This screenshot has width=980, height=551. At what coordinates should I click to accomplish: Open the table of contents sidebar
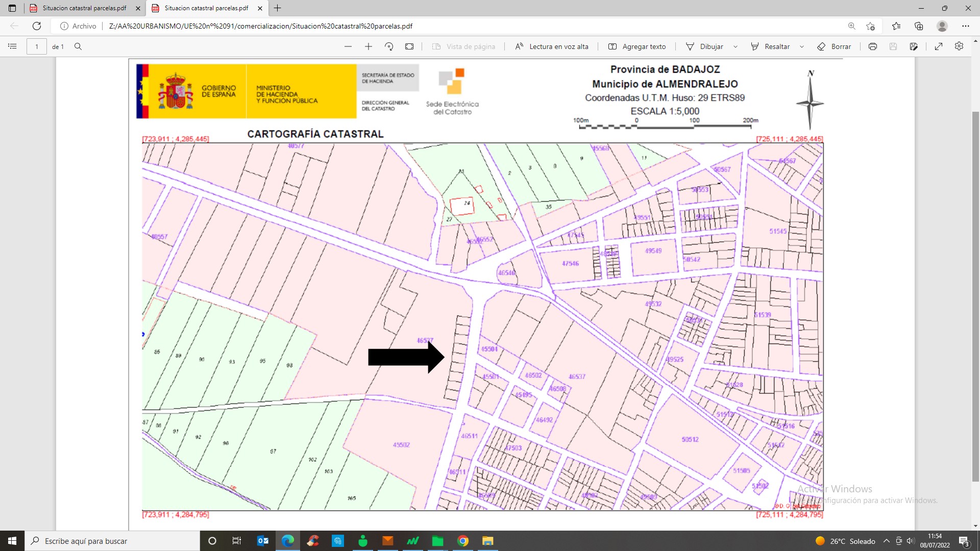(12, 46)
